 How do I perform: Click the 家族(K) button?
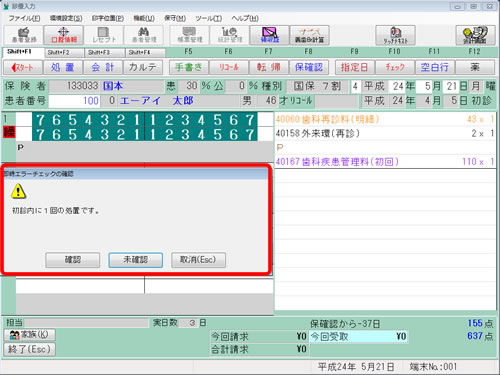point(29,335)
